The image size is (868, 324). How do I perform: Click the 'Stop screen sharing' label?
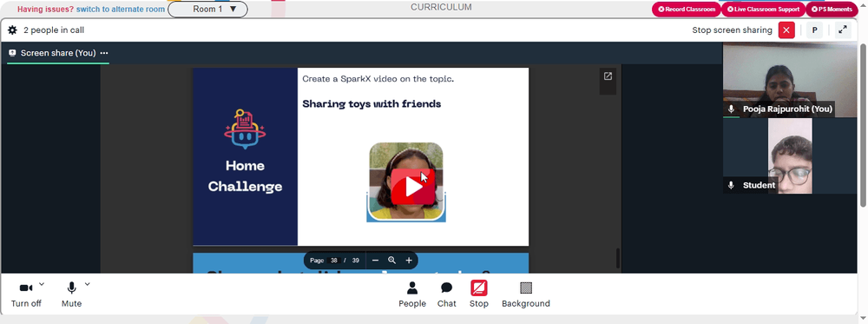pos(732,30)
